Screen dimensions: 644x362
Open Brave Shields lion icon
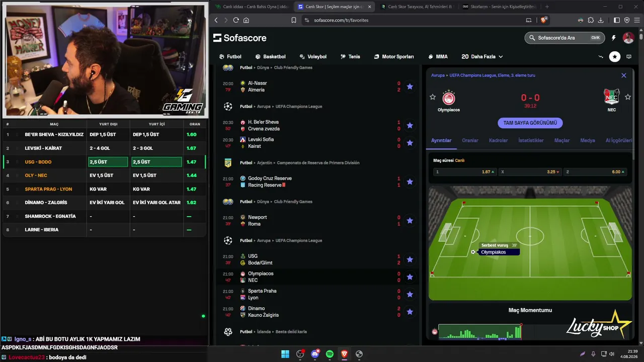point(543,20)
